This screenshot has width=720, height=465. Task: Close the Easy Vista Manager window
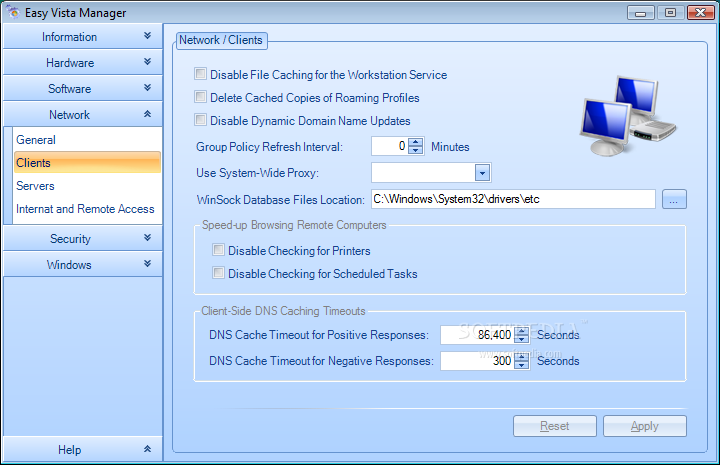coord(701,13)
